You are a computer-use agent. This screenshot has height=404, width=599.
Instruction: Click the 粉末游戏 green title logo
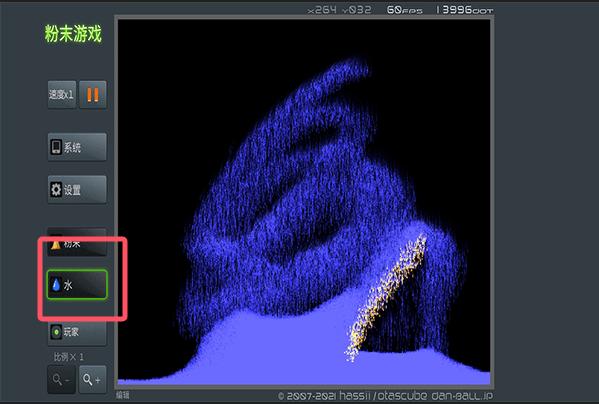click(x=73, y=34)
